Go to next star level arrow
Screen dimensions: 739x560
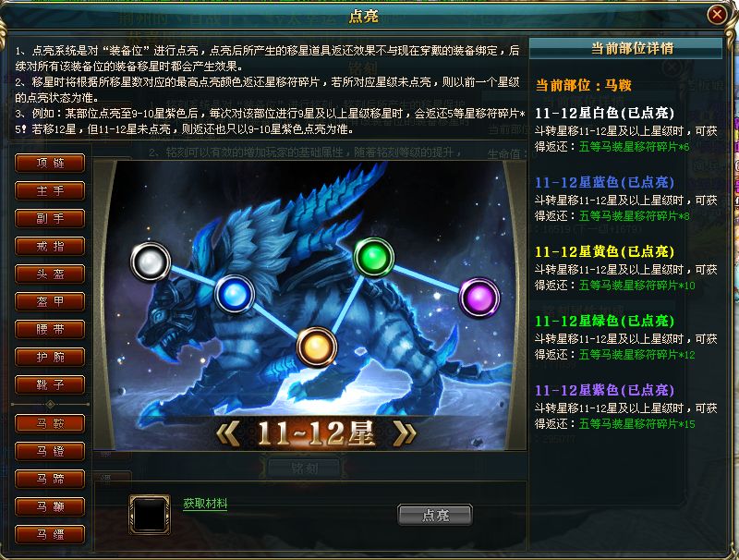pyautogui.click(x=405, y=433)
